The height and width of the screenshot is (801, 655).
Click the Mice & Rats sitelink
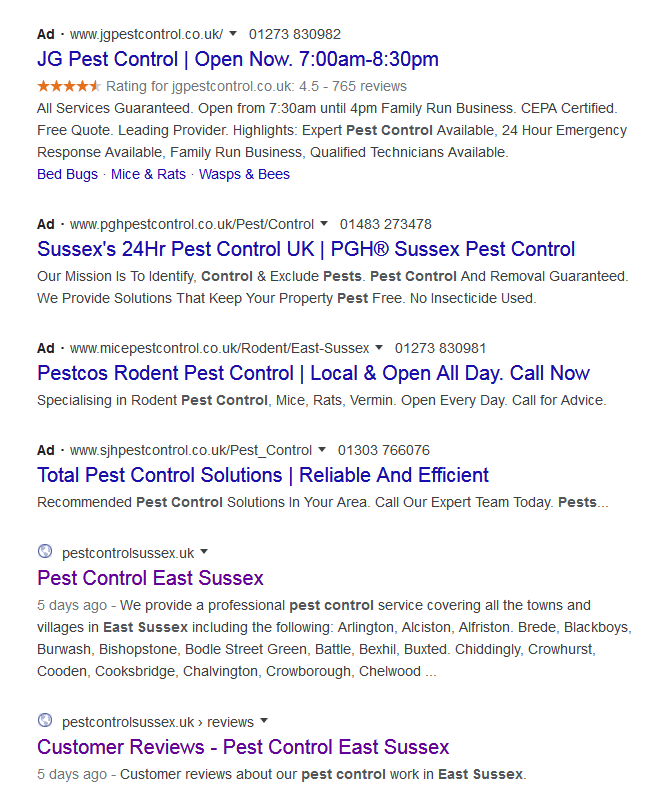click(148, 174)
